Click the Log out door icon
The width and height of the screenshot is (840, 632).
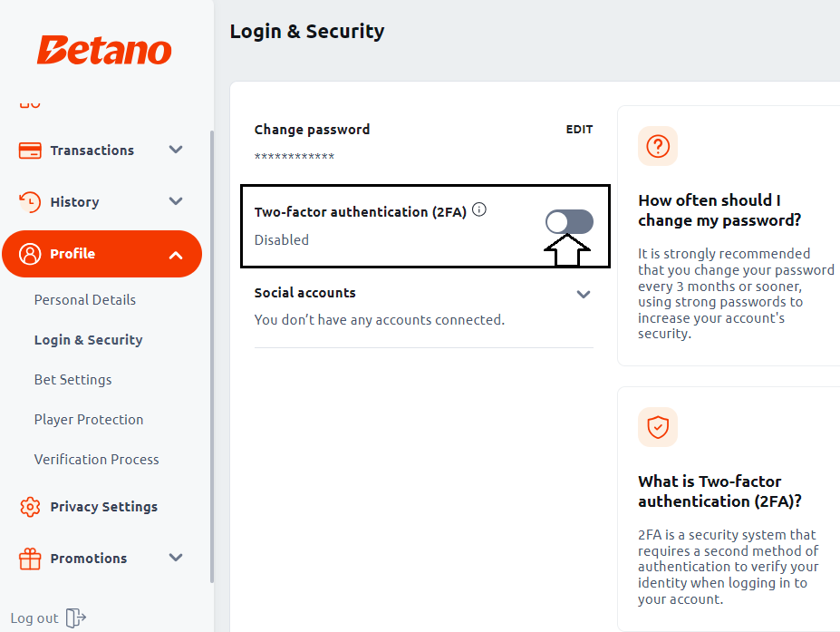tap(75, 618)
